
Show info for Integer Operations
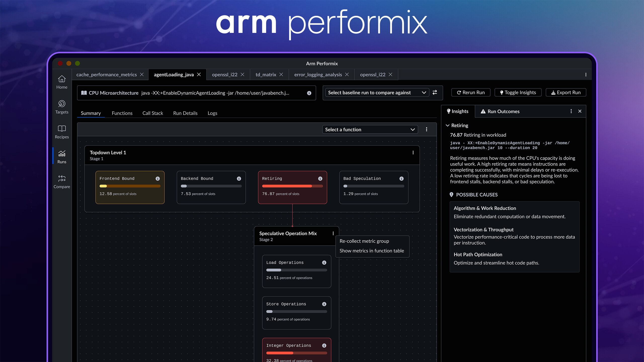324,345
